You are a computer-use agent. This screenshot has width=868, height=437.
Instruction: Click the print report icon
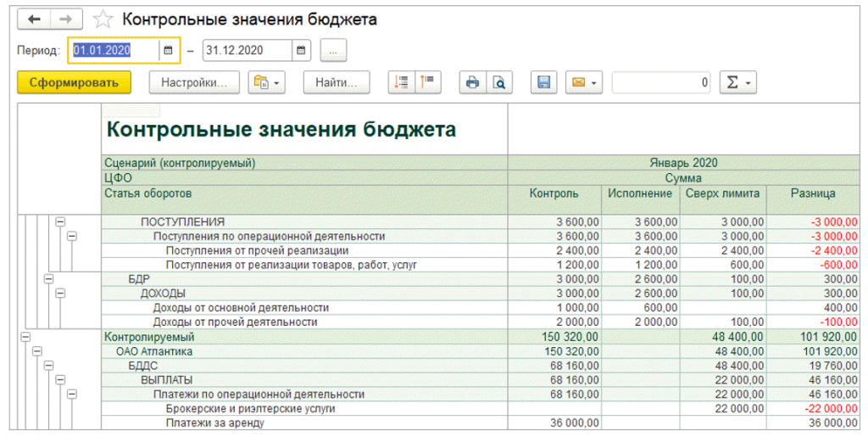point(472,82)
